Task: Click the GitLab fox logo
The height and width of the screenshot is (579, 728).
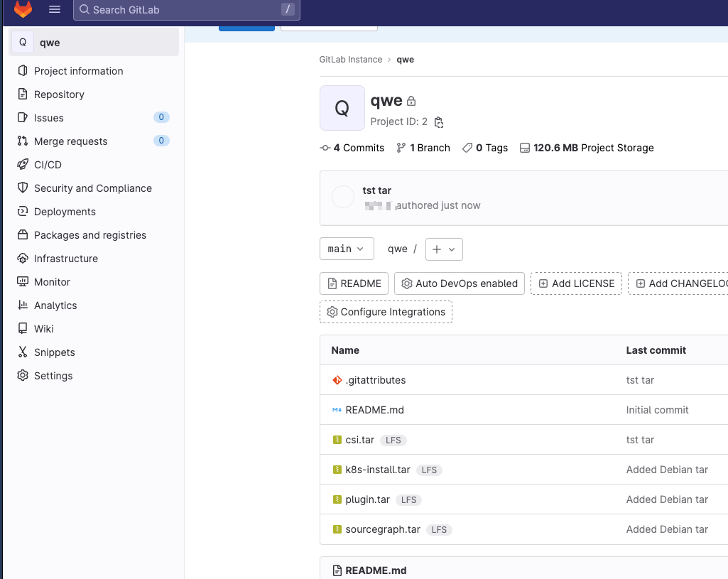Action: 23,9
